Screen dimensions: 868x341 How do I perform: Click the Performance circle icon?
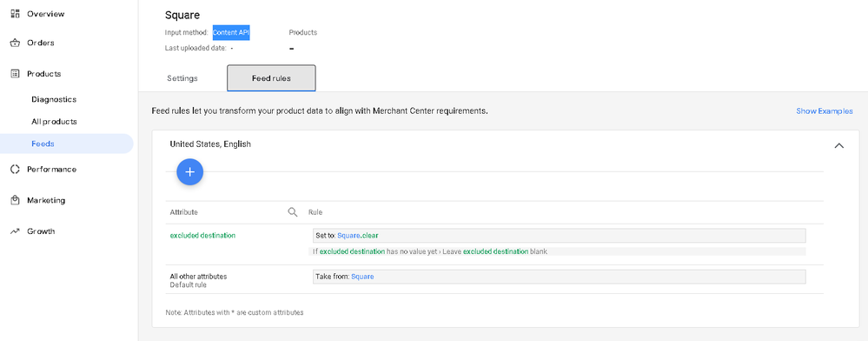[15, 169]
